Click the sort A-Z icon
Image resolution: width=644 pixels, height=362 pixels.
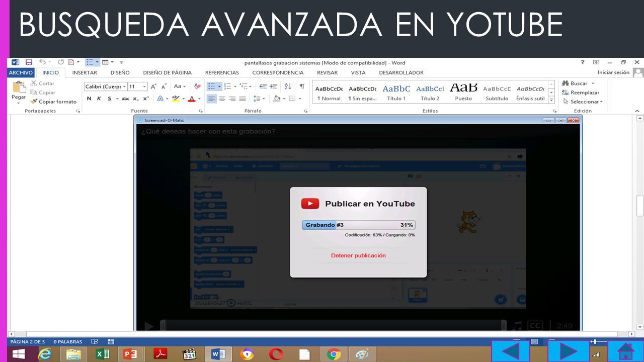pos(288,86)
